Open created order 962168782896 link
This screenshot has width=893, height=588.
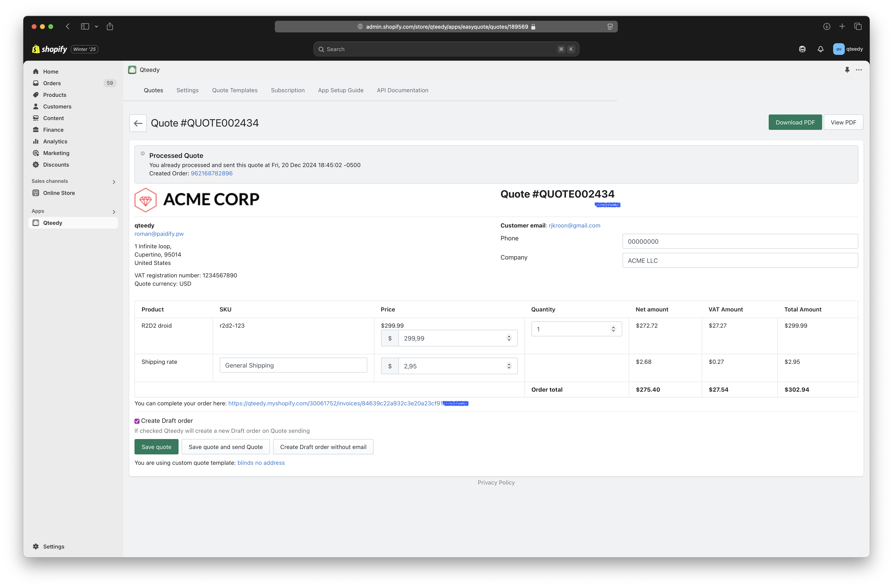(x=212, y=173)
